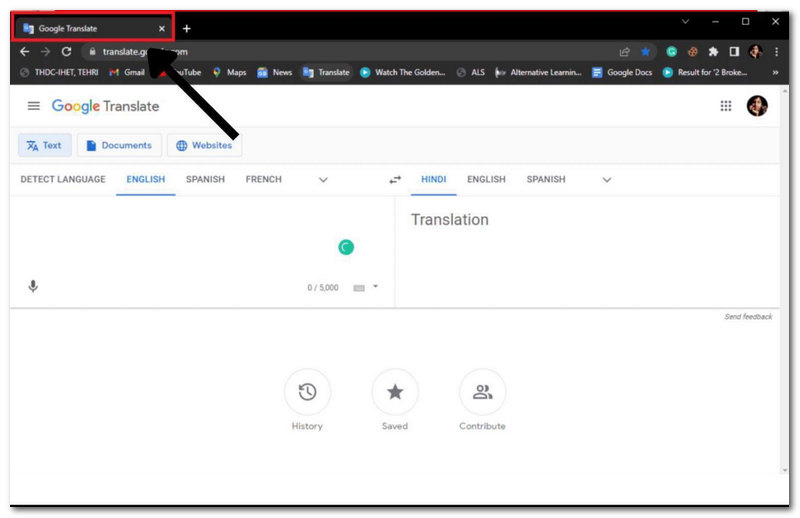Open the ALS bookmark
The width and height of the screenshot is (800, 518).
[471, 72]
